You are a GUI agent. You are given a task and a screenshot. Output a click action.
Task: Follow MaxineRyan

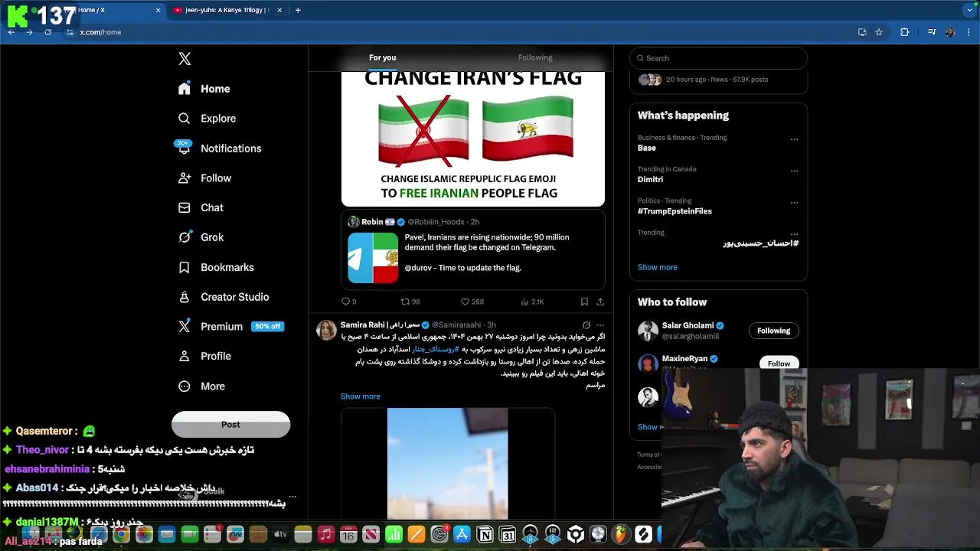(779, 364)
